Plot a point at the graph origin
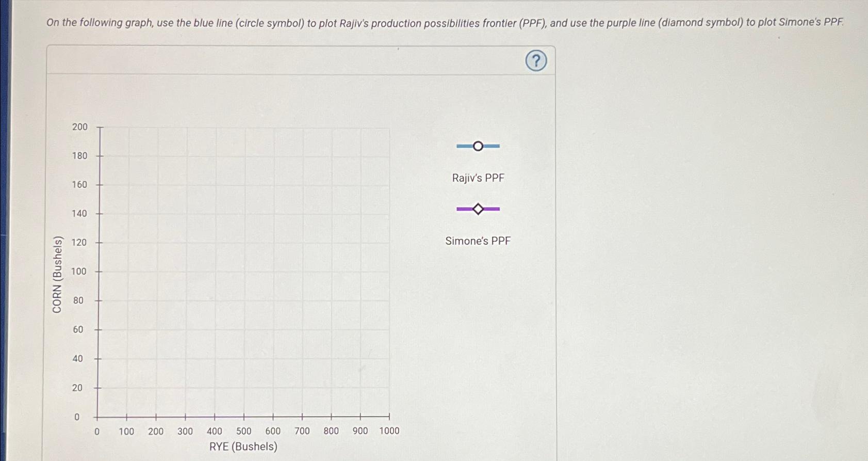The image size is (868, 461). [x=97, y=416]
